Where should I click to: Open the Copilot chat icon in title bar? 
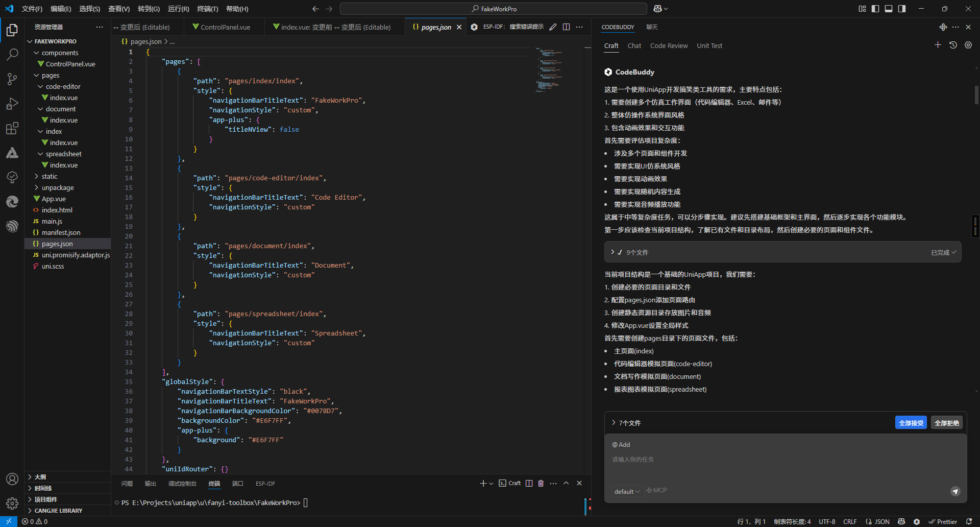658,9
